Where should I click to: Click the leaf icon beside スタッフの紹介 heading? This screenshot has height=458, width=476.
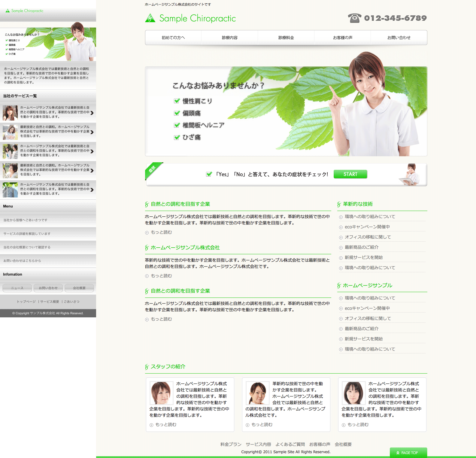pos(147,367)
